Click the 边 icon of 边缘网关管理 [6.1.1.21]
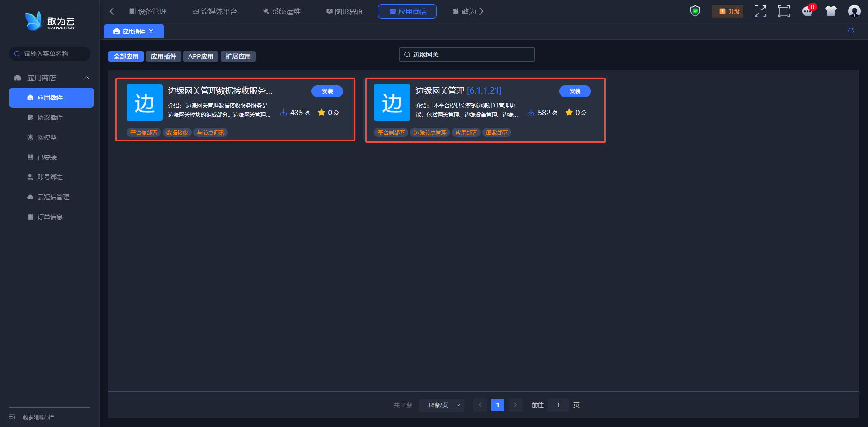This screenshot has width=868, height=427. pyautogui.click(x=392, y=103)
